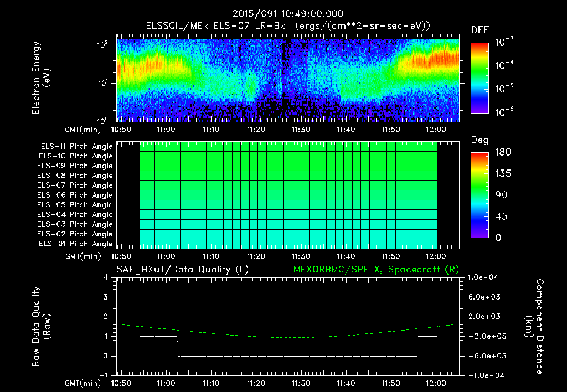Click the GMT(min) label under the spectrogram
567x392 pixels.
coord(83,130)
